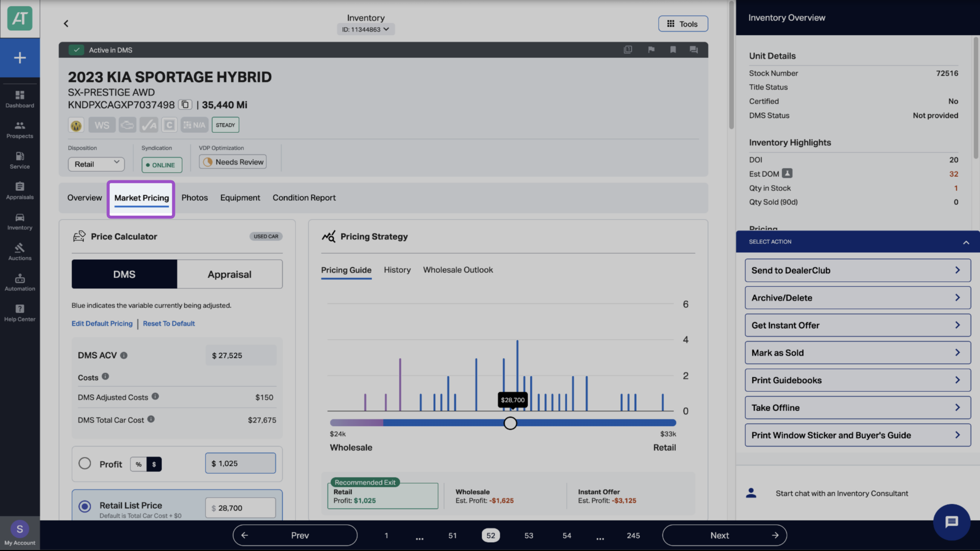Open Dashboard from the sidebar
Screen dimensions: 980x551
click(x=20, y=99)
